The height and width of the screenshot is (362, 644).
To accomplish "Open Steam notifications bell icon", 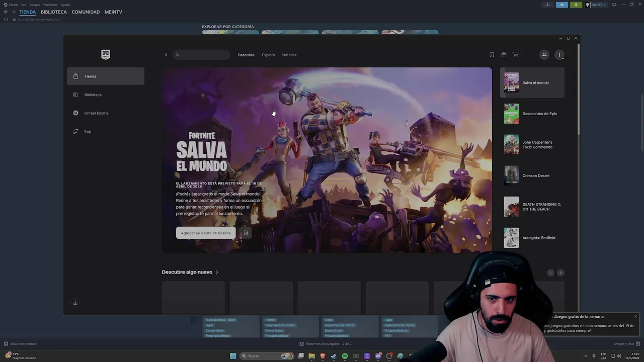I will [576, 5].
